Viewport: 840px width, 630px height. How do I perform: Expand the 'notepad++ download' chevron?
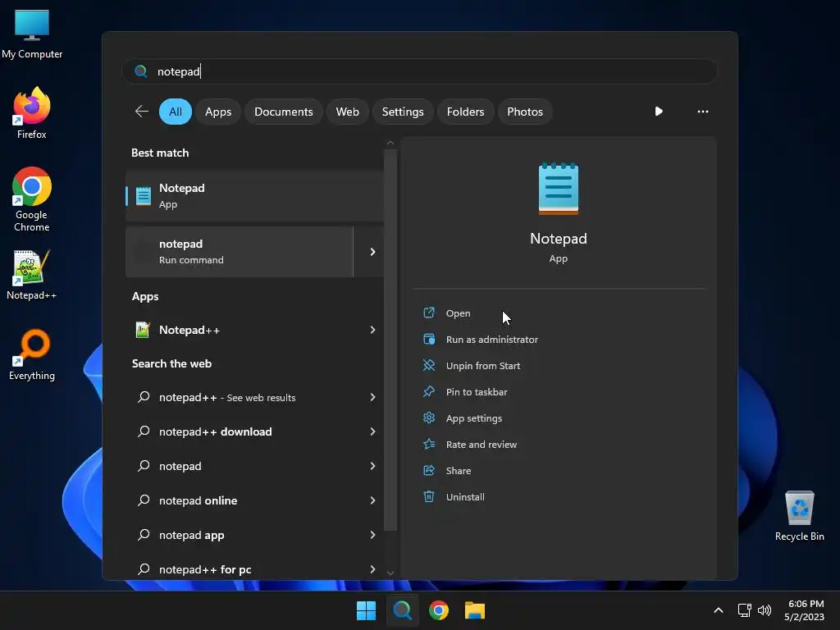[x=372, y=431]
